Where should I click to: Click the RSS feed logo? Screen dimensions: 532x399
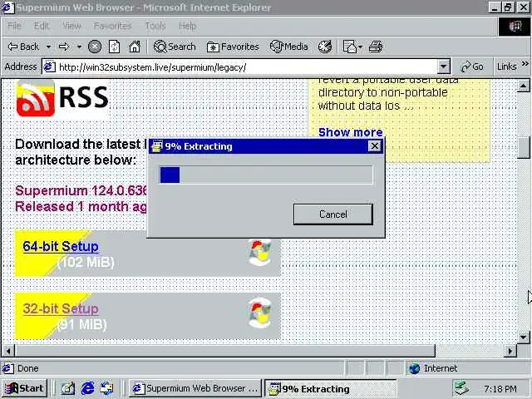pyautogui.click(x=62, y=98)
